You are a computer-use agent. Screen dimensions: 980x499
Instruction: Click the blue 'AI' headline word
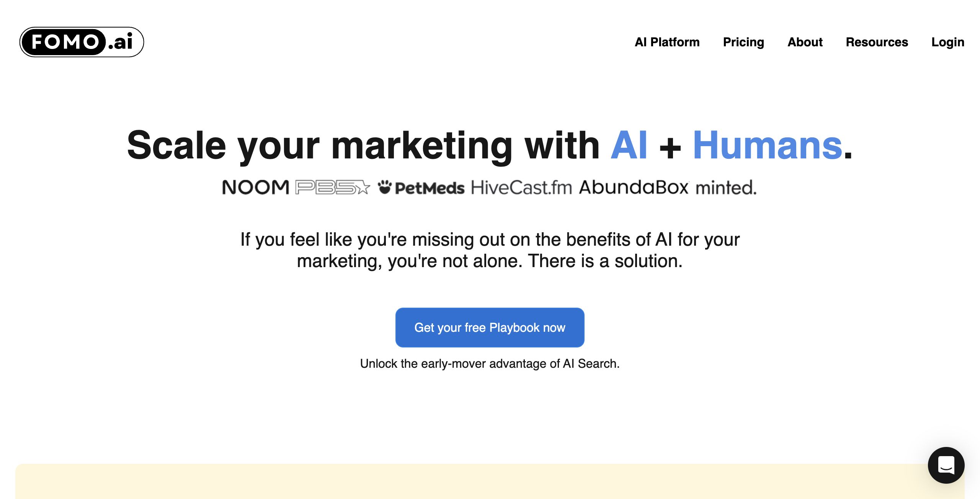point(629,145)
